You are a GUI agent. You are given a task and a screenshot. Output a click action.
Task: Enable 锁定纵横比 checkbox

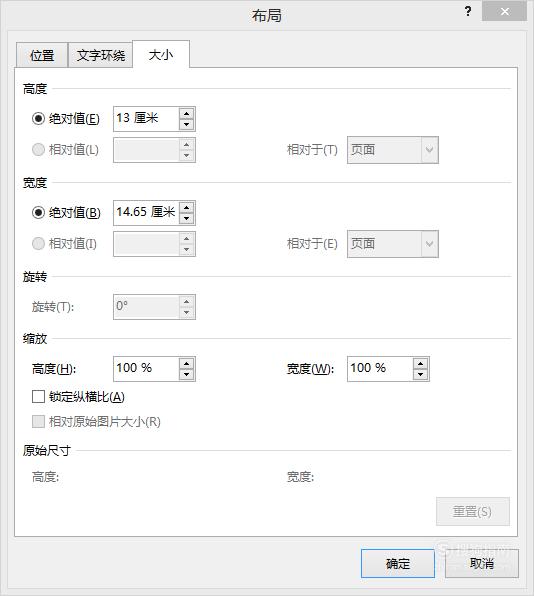pos(38,397)
